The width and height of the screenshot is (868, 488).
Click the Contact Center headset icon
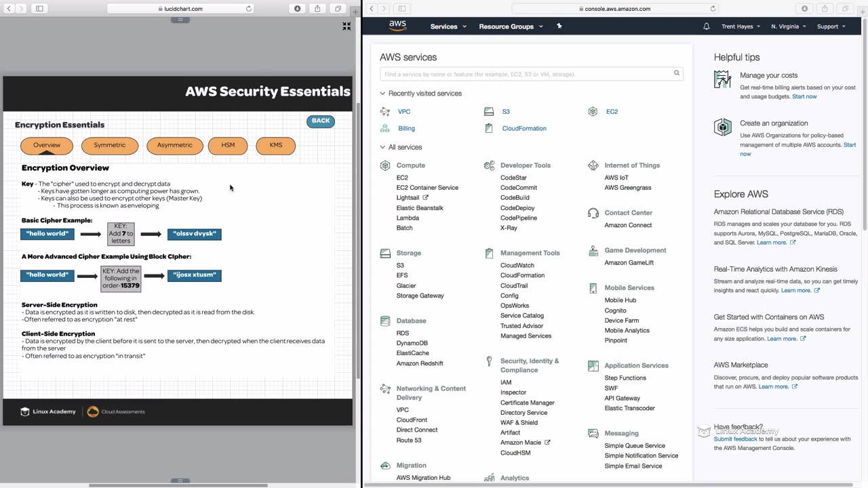click(x=593, y=213)
